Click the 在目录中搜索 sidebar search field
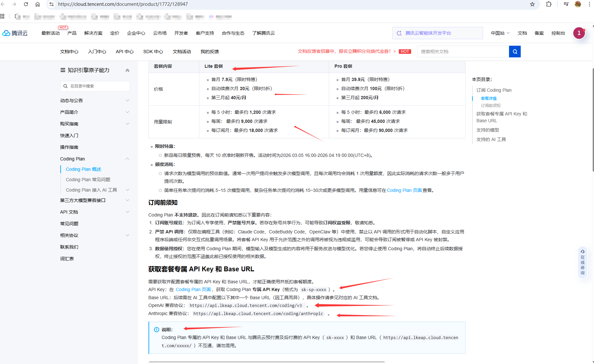The height and width of the screenshot is (364, 594). point(95,86)
